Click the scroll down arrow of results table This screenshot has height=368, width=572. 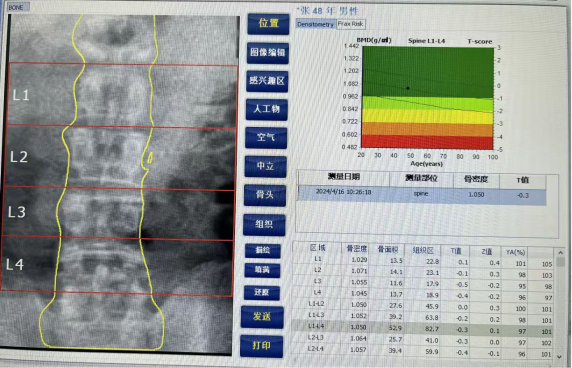(560, 357)
